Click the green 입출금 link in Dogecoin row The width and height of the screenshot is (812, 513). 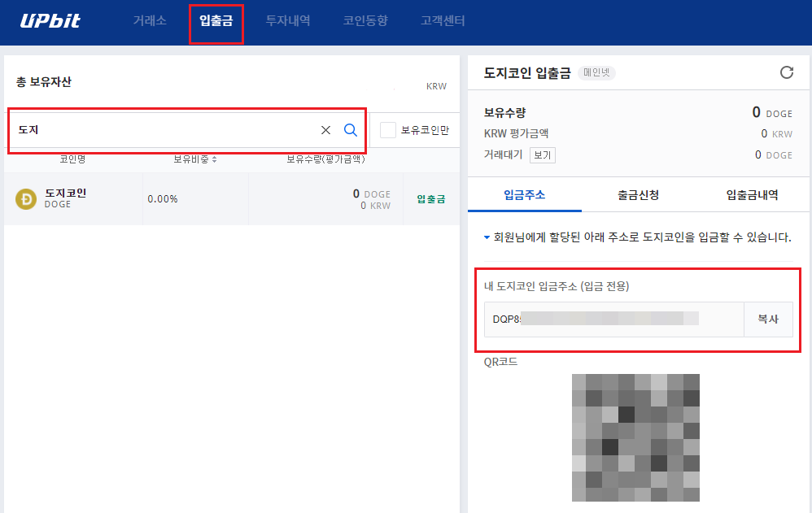tap(431, 199)
